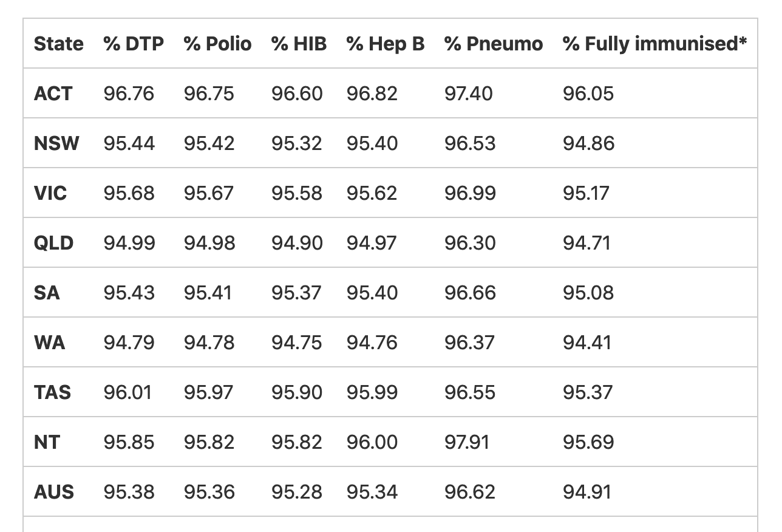Click the % Polio column header
Viewport: 782px width, 532px height.
pos(217,44)
